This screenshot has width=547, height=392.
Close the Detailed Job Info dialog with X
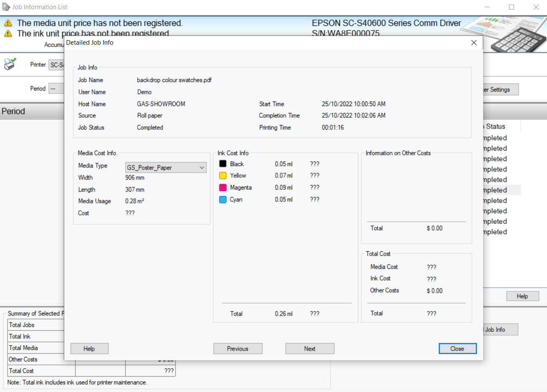(474, 43)
